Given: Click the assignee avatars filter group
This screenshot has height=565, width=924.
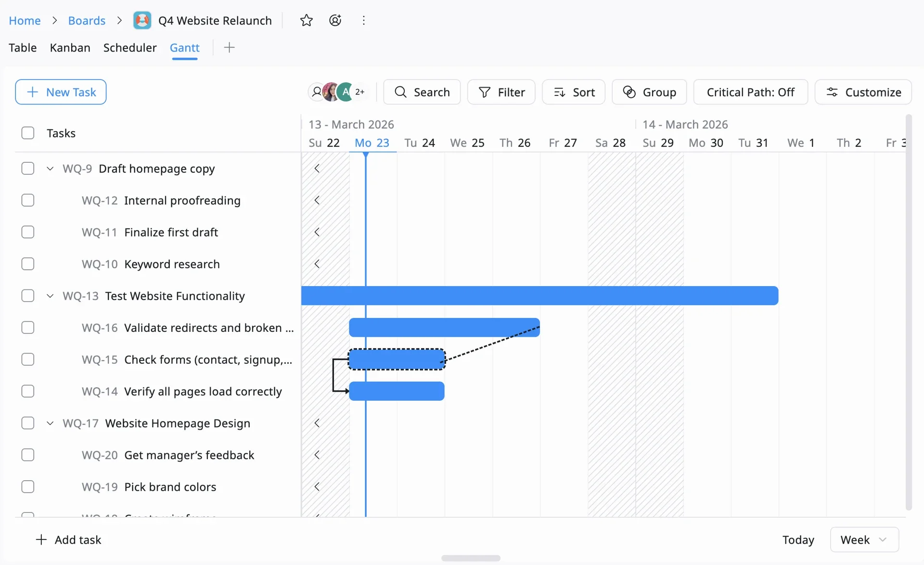Looking at the screenshot, I should tap(337, 92).
